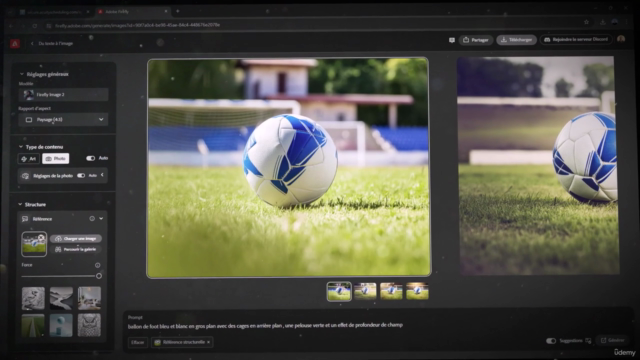
Task: Click the browser address bar URL
Action: 138,25
